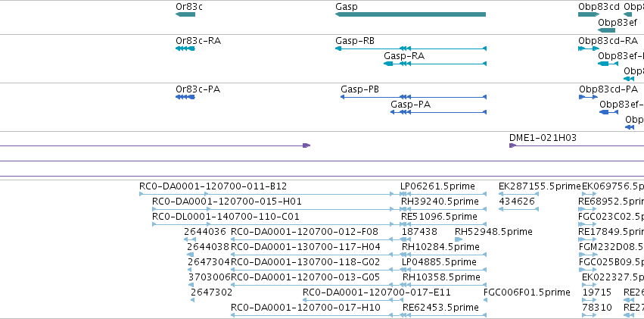Select the RE62453.5prime EST label
Image resolution: width=644 pixels, height=319 pixels.
440,308
